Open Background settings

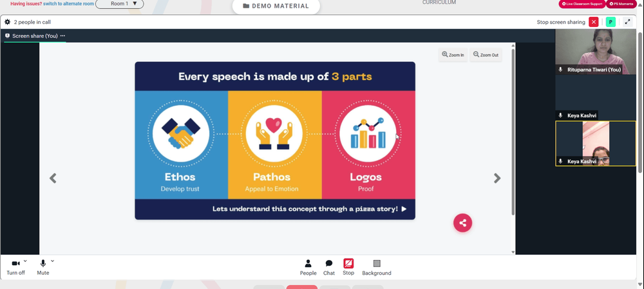tap(377, 267)
